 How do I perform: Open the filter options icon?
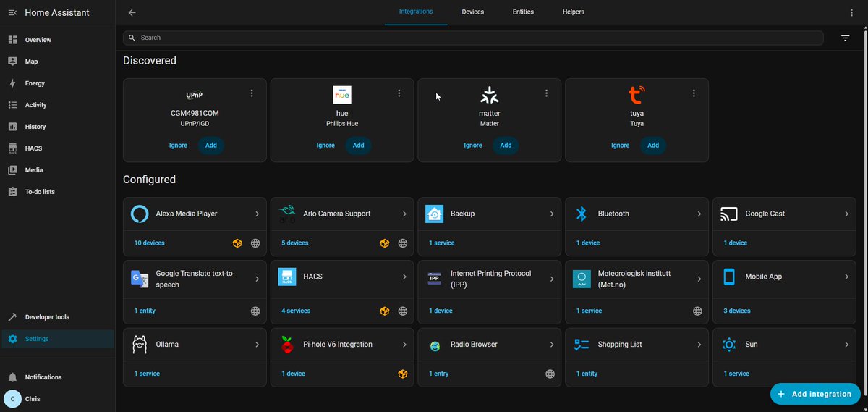click(x=845, y=38)
